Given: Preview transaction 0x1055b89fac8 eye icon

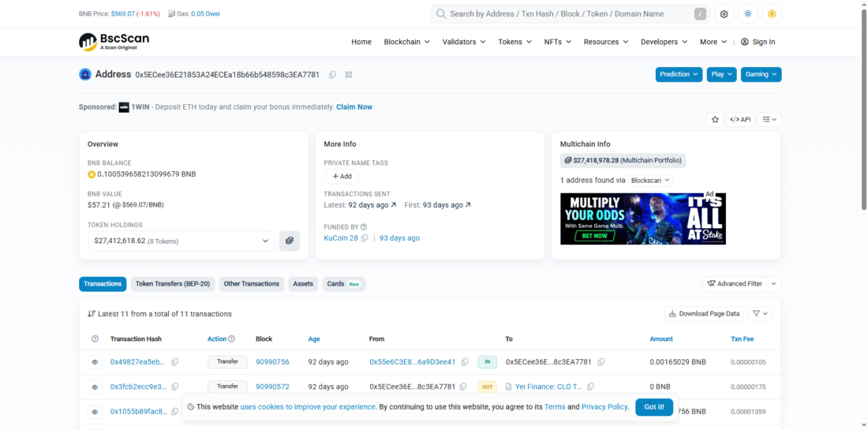Looking at the screenshot, I should [x=95, y=412].
